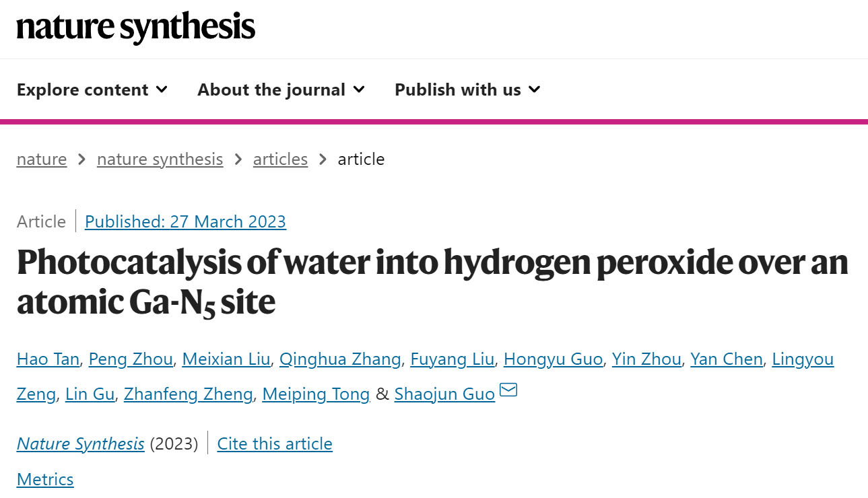This screenshot has width=868, height=498.
Task: Show author Lin Gu details
Action: point(90,394)
